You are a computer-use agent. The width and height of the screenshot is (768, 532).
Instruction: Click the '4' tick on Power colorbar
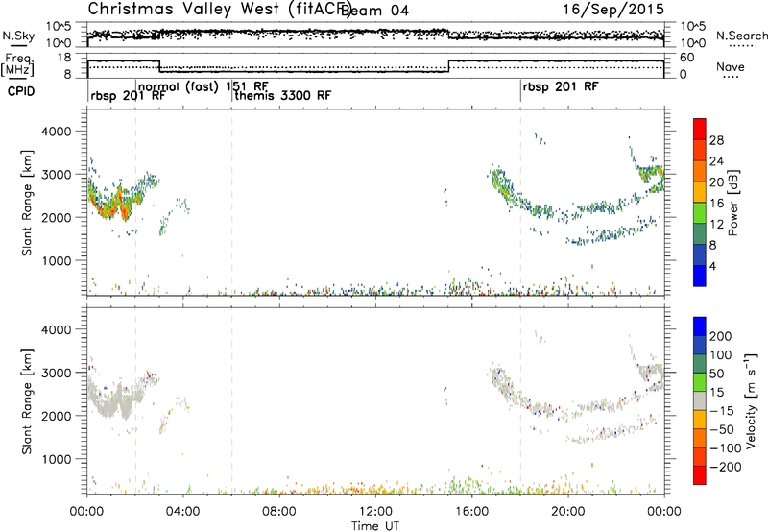point(712,266)
